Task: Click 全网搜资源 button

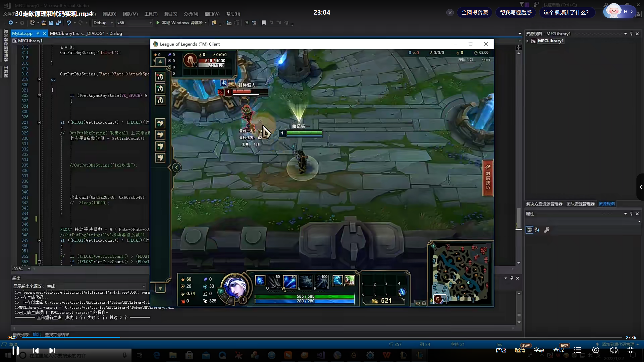Action: (x=474, y=13)
